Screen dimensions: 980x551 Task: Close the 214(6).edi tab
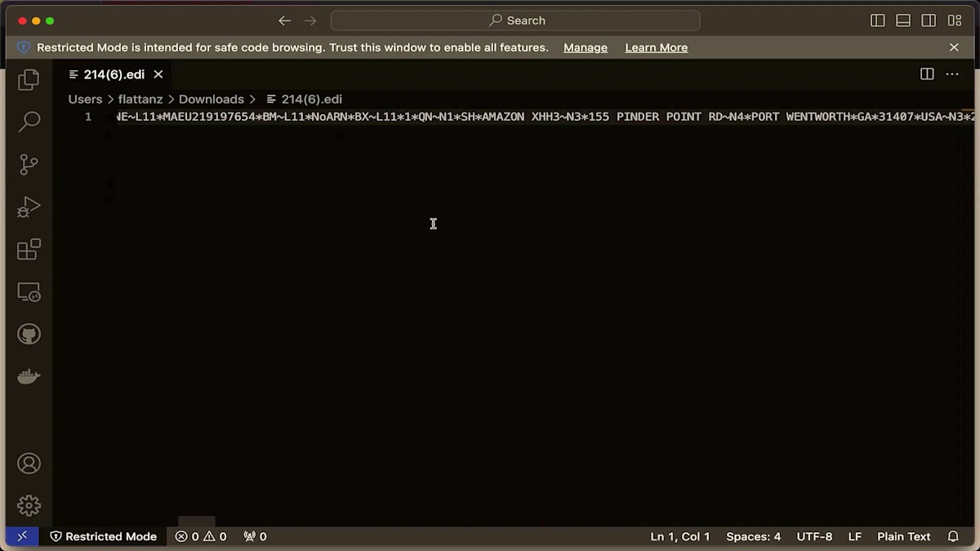pyautogui.click(x=158, y=74)
